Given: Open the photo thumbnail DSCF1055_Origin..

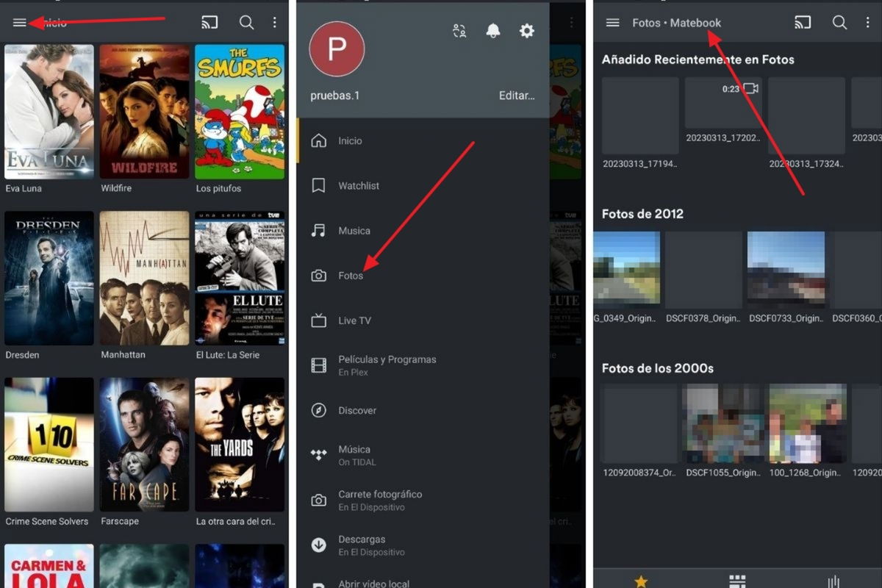Looking at the screenshot, I should (723, 423).
